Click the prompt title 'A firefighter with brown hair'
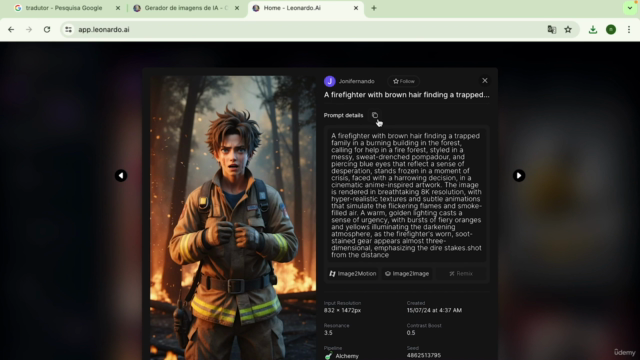The image size is (640, 360). [407, 95]
